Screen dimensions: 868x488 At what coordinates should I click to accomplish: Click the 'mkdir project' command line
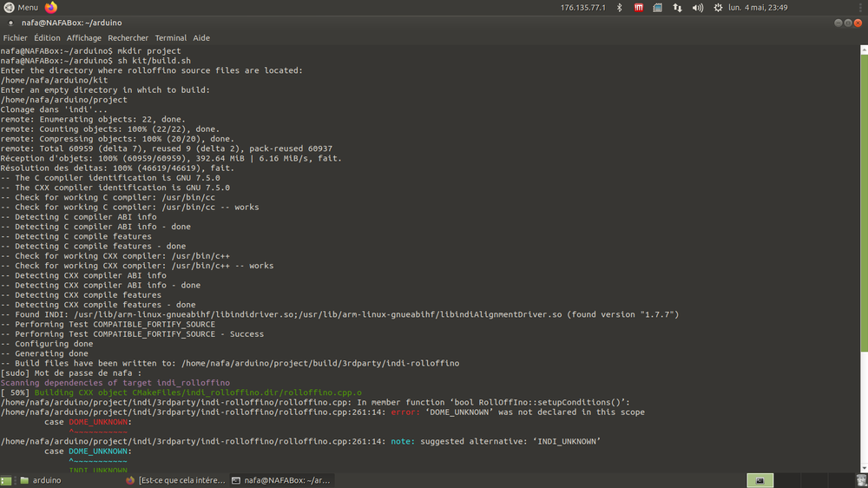(x=90, y=51)
